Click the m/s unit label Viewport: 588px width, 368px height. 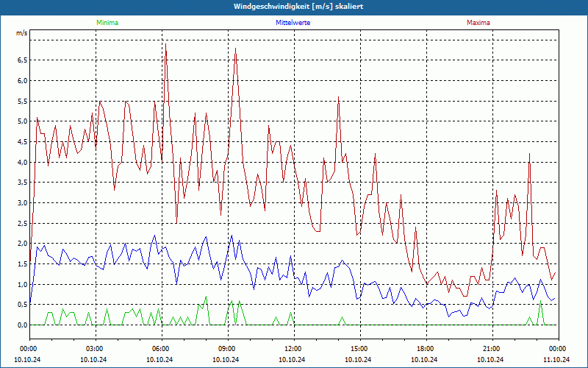coord(22,33)
